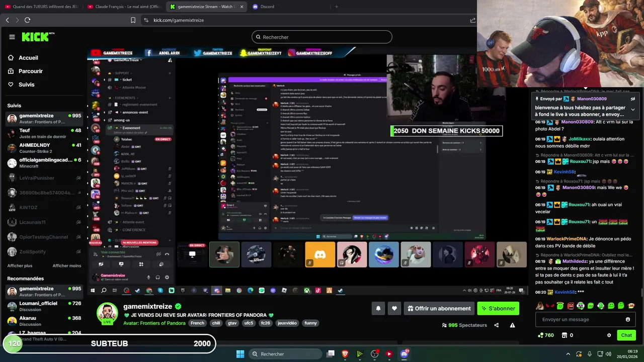Click Afficher moins under followed channels
Viewport: 644px width, 362px height.
click(67, 266)
